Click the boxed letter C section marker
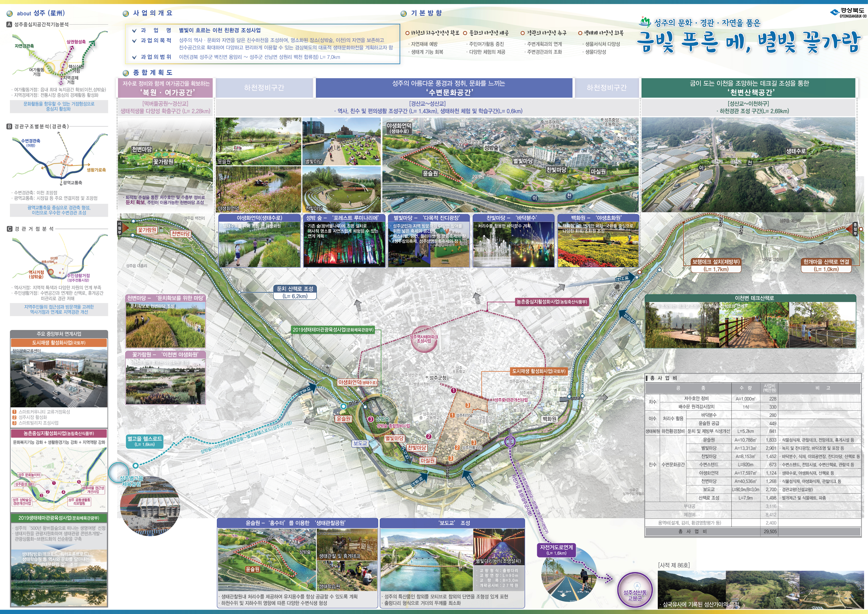Screen dimensions: 868x614 [x=9, y=229]
